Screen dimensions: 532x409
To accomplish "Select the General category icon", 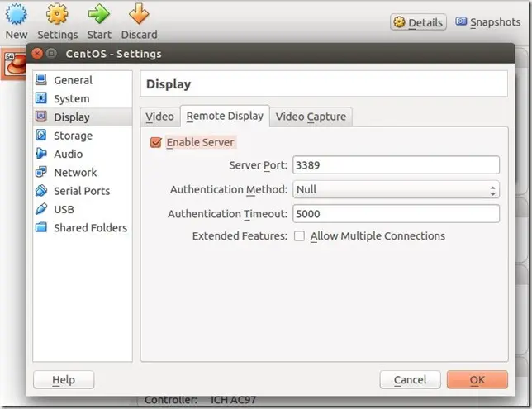I will click(41, 80).
